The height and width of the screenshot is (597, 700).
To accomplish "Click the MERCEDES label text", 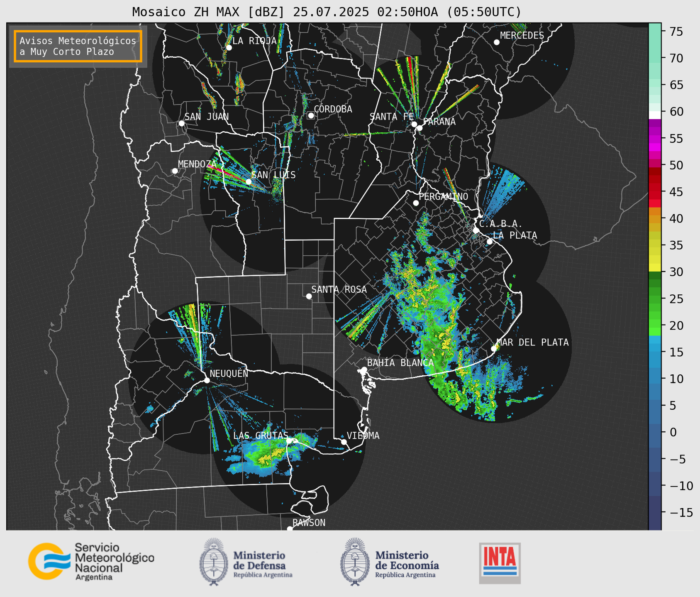I will tap(522, 36).
